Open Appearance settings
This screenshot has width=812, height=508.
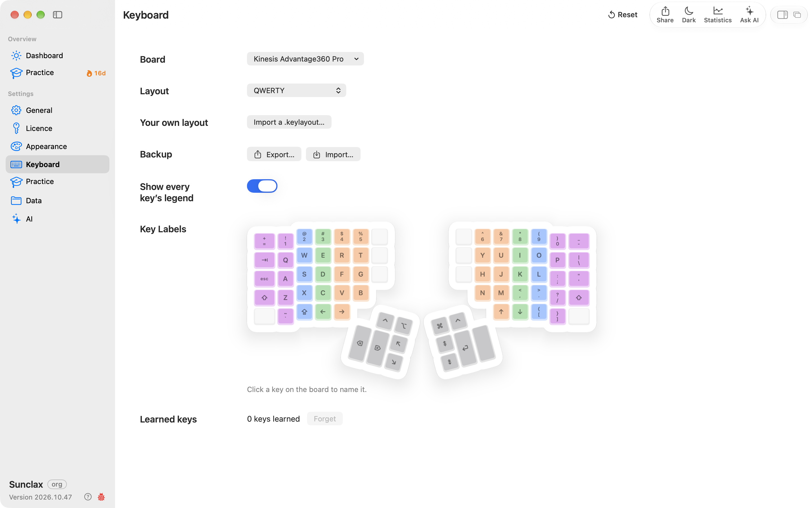click(x=58, y=146)
